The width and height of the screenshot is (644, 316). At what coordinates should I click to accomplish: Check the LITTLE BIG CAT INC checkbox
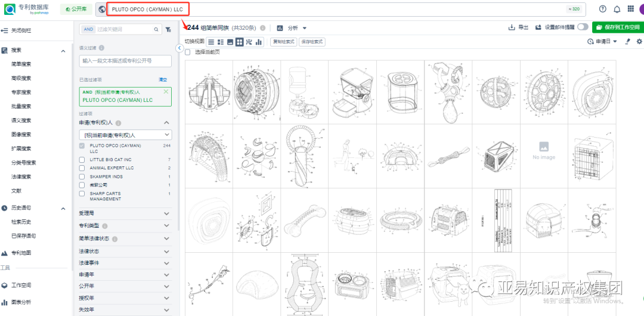coord(82,159)
